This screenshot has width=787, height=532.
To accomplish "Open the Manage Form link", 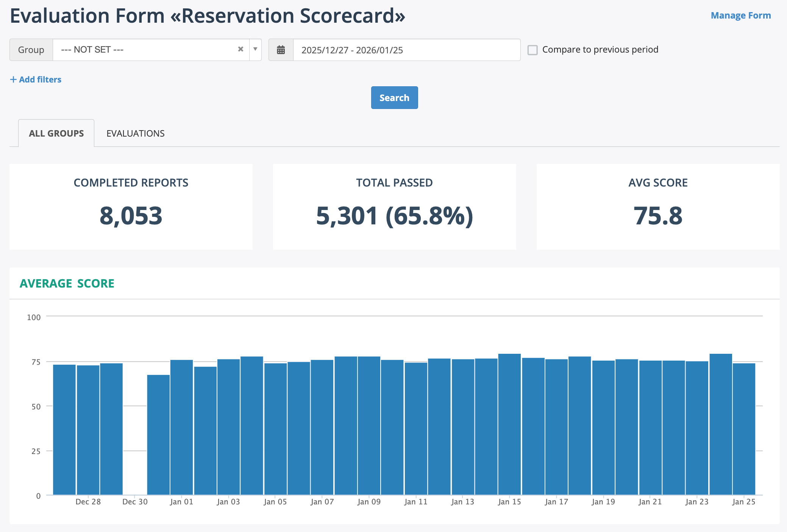I will pos(740,16).
